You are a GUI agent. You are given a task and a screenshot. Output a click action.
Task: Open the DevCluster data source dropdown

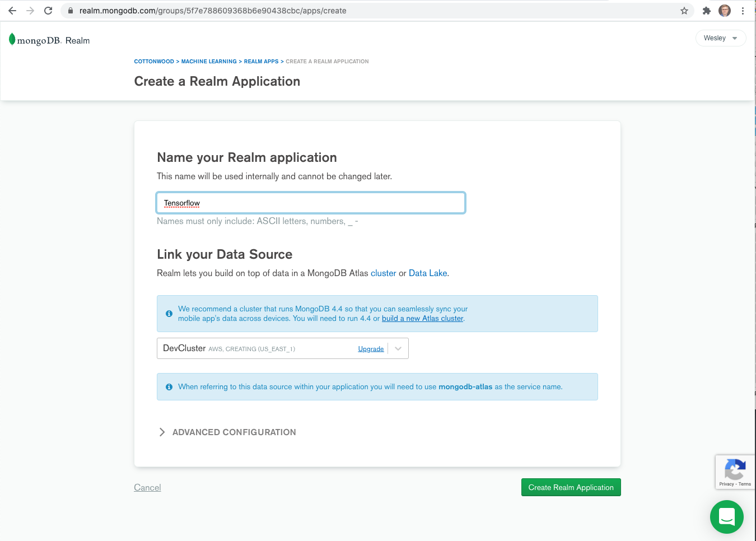tap(283, 348)
